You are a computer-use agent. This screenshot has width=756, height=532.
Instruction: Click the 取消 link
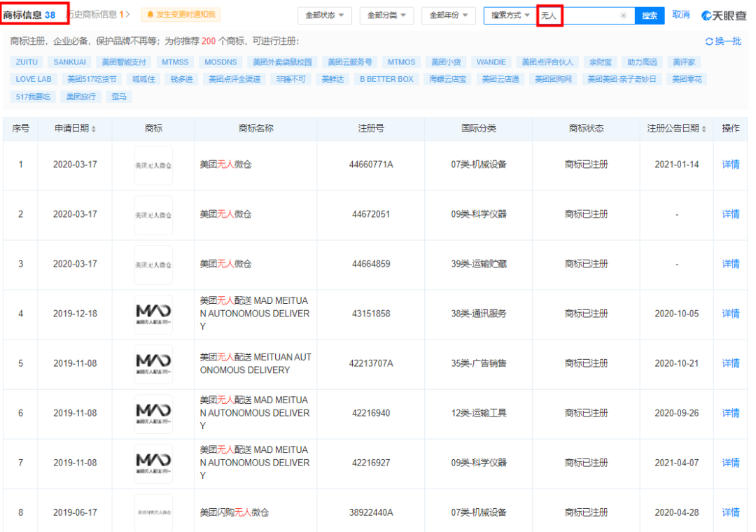click(x=681, y=15)
